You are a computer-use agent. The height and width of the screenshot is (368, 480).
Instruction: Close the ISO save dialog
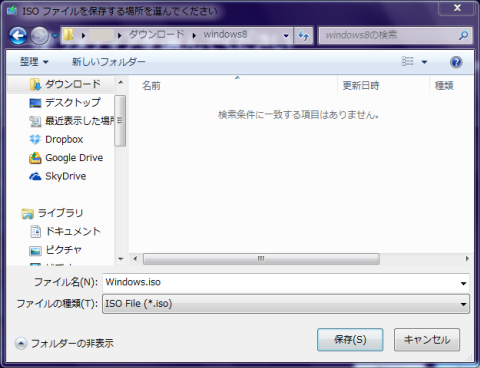click(457, 8)
